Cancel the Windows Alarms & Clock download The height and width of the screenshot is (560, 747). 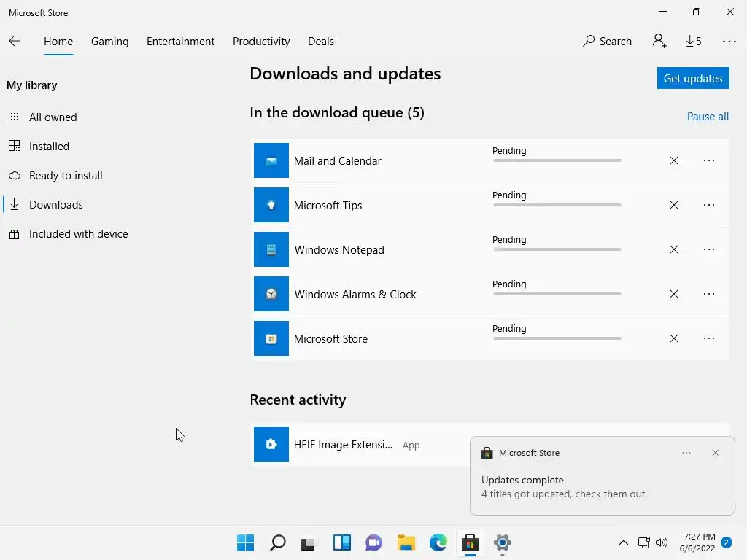click(673, 294)
